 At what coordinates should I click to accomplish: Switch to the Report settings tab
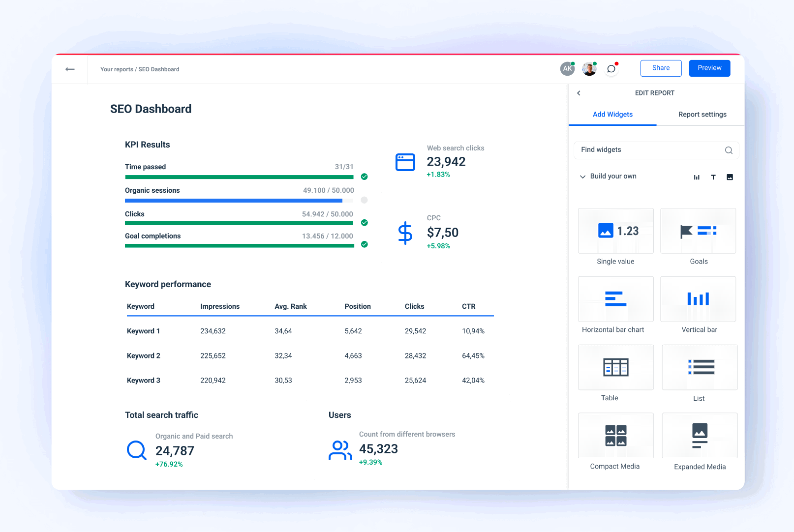click(702, 114)
